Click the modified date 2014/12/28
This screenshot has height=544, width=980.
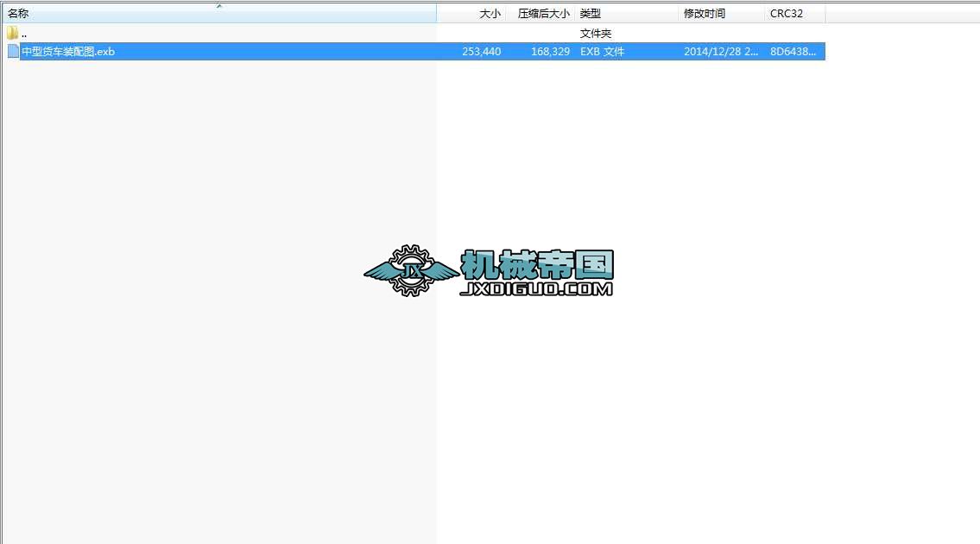721,52
